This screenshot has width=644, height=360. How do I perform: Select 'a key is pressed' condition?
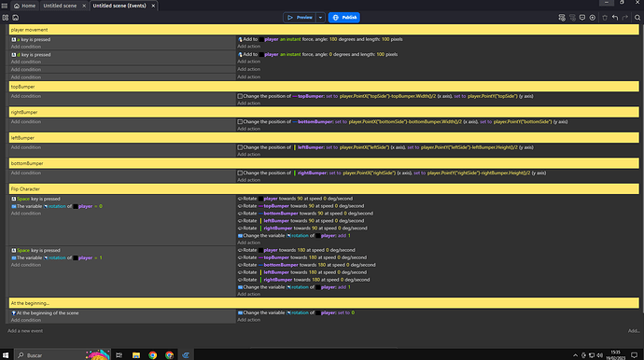(x=31, y=40)
